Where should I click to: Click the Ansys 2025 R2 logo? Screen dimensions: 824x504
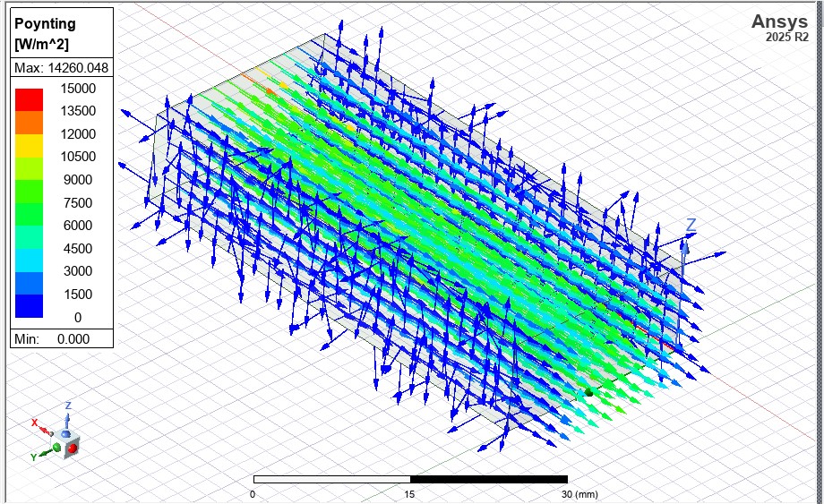click(x=779, y=27)
